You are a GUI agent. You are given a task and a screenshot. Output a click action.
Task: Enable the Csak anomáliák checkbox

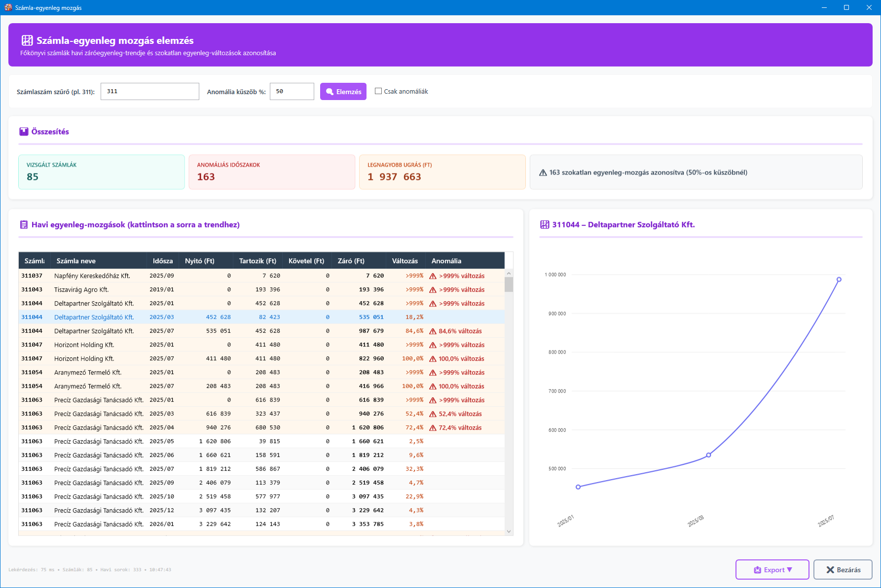coord(378,91)
